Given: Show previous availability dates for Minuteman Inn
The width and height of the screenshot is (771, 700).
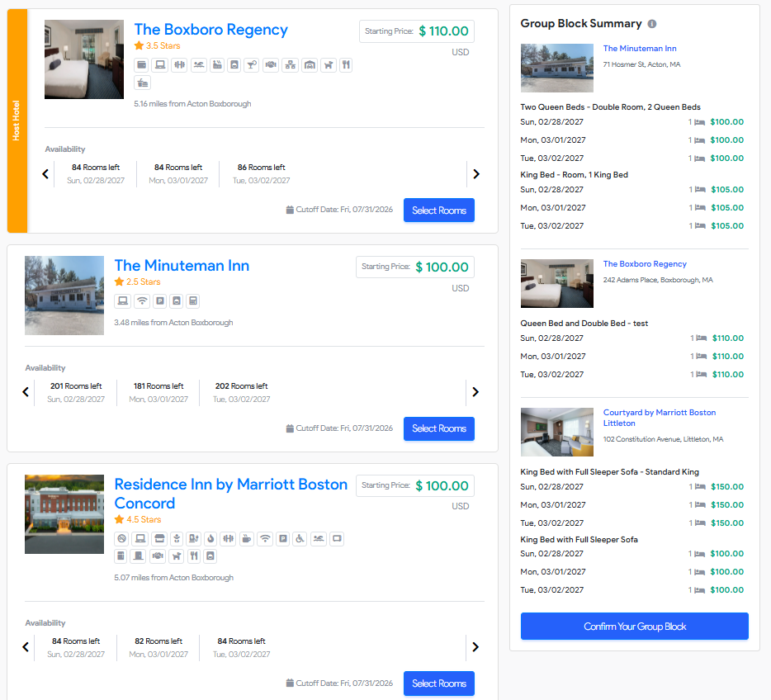Looking at the screenshot, I should point(26,392).
